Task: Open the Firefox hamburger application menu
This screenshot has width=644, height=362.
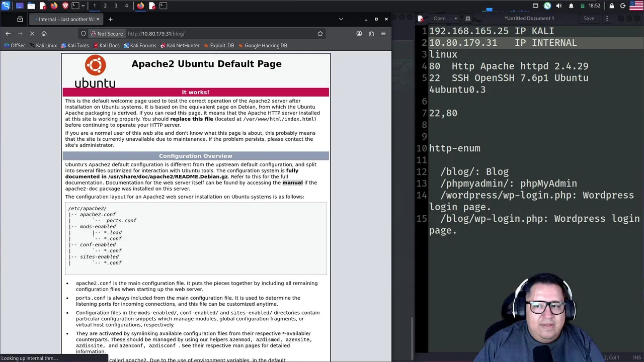Action: (383, 34)
